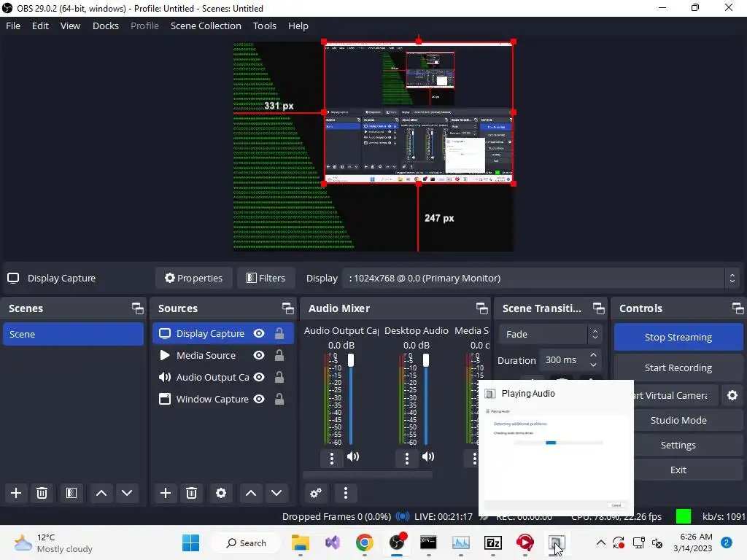The height and width of the screenshot is (560, 747).
Task: Open Google Chrome from taskbar
Action: pyautogui.click(x=365, y=542)
